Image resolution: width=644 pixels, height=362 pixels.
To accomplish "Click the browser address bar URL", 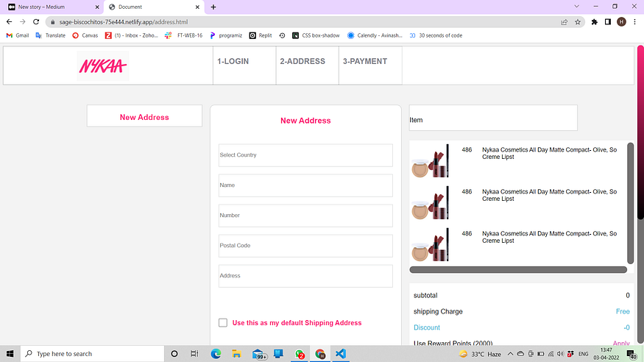I will click(x=124, y=22).
